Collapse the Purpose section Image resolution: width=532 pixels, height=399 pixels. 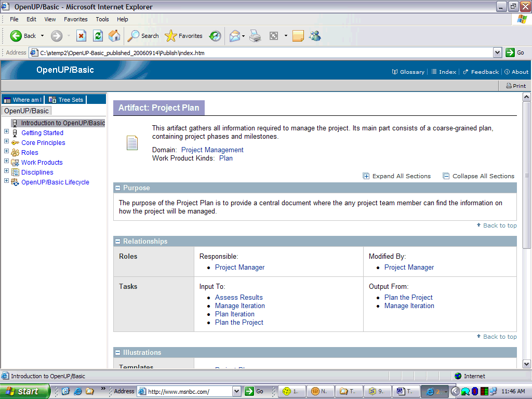tap(118, 188)
